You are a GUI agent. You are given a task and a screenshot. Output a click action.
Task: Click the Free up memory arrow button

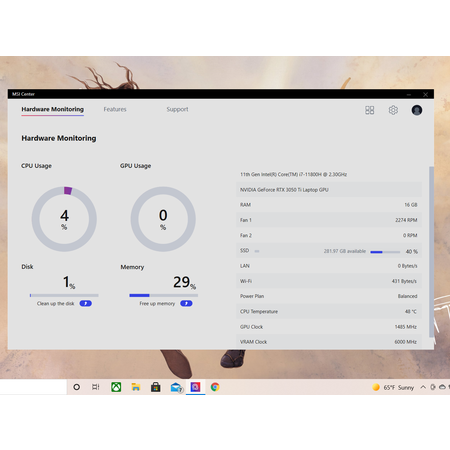(x=186, y=303)
